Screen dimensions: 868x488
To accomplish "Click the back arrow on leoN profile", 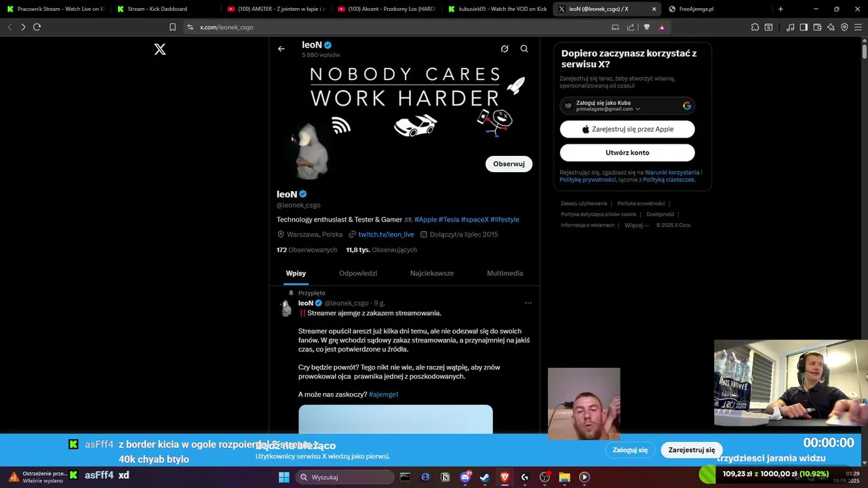I will [281, 49].
